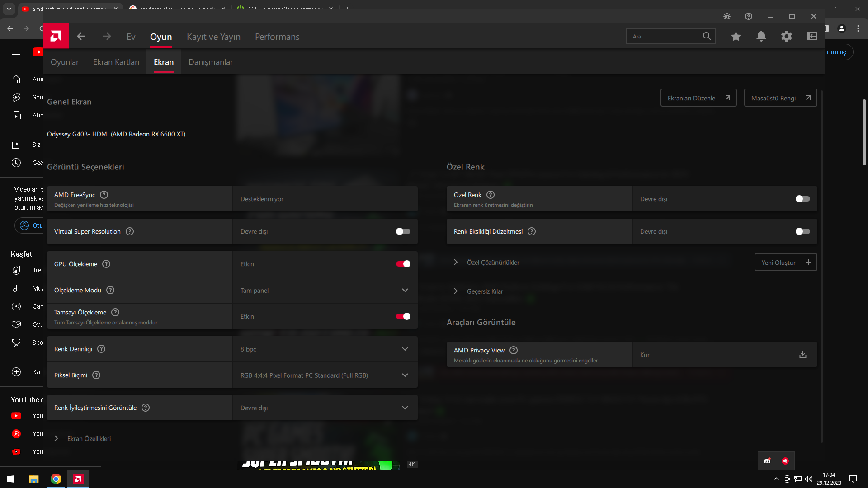
Task: Click help icon next to AMD FreeSync
Action: pyautogui.click(x=104, y=195)
